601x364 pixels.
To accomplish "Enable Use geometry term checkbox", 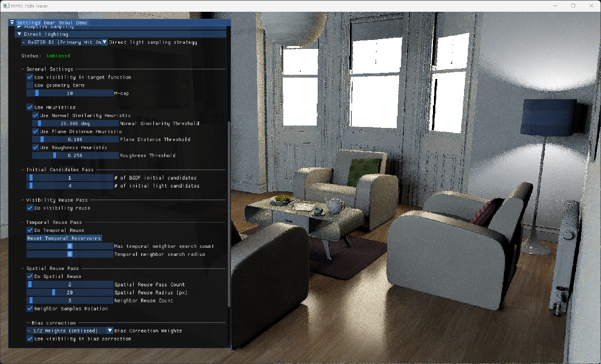I will pyautogui.click(x=30, y=85).
